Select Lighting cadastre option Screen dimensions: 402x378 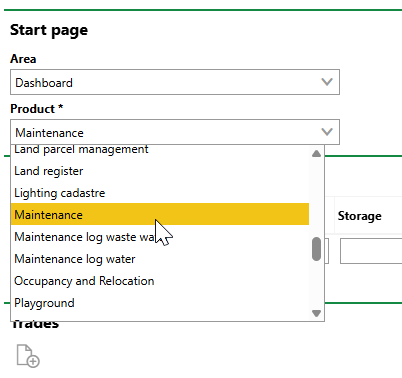click(160, 193)
